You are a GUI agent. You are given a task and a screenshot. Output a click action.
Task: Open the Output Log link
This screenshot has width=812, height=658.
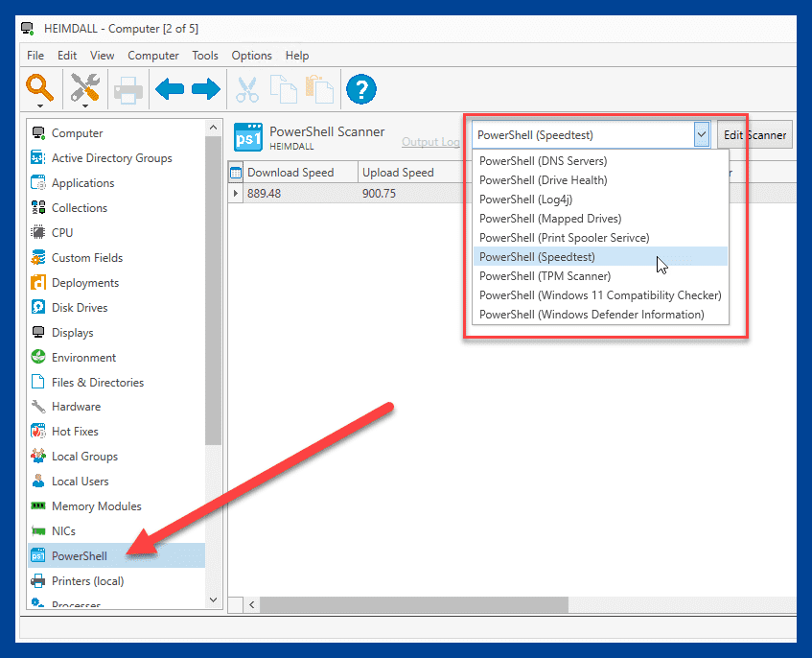coord(430,142)
